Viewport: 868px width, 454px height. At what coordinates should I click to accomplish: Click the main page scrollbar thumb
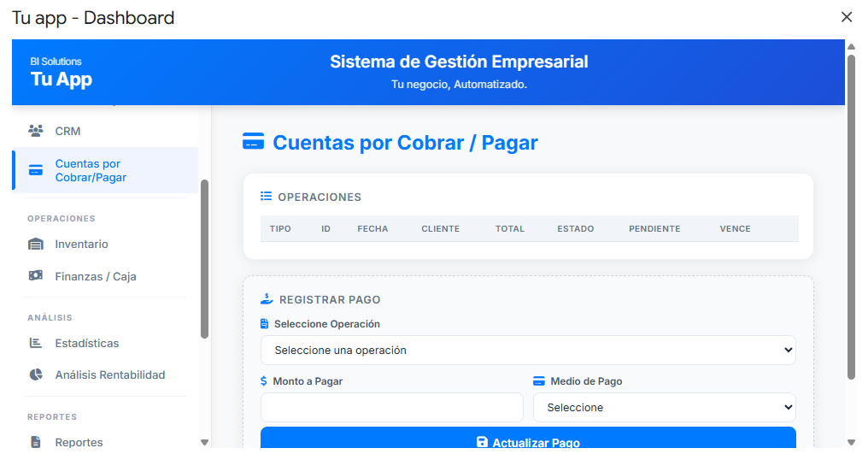click(x=852, y=217)
